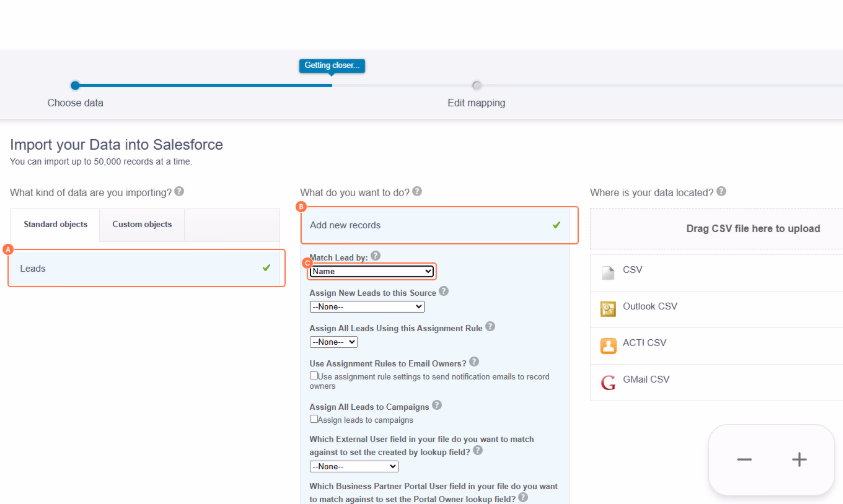Switch to Standard objects tab
The image size is (843, 504).
(55, 224)
